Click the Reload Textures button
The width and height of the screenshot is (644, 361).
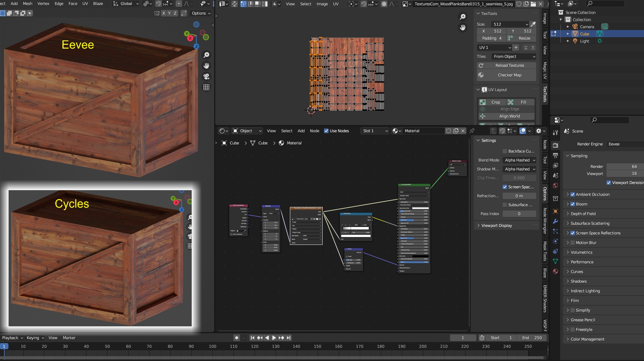pyautogui.click(x=509, y=65)
